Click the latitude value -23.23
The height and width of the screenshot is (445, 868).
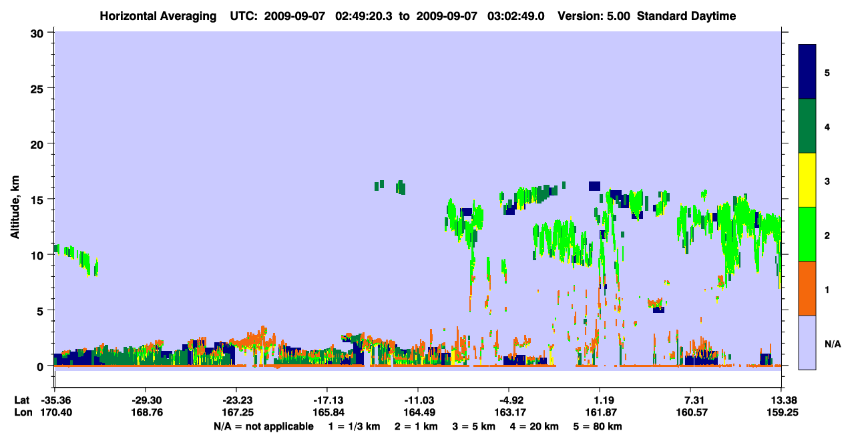236,400
